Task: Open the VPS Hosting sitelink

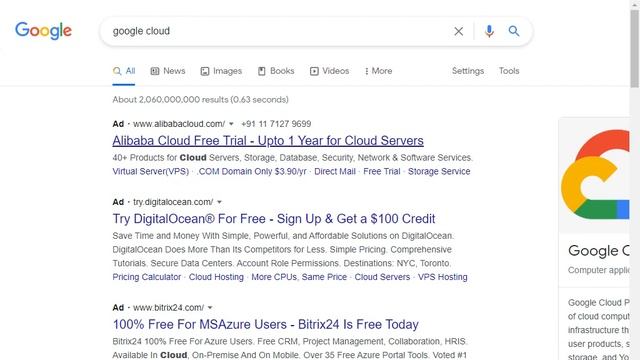Action: tap(442, 277)
